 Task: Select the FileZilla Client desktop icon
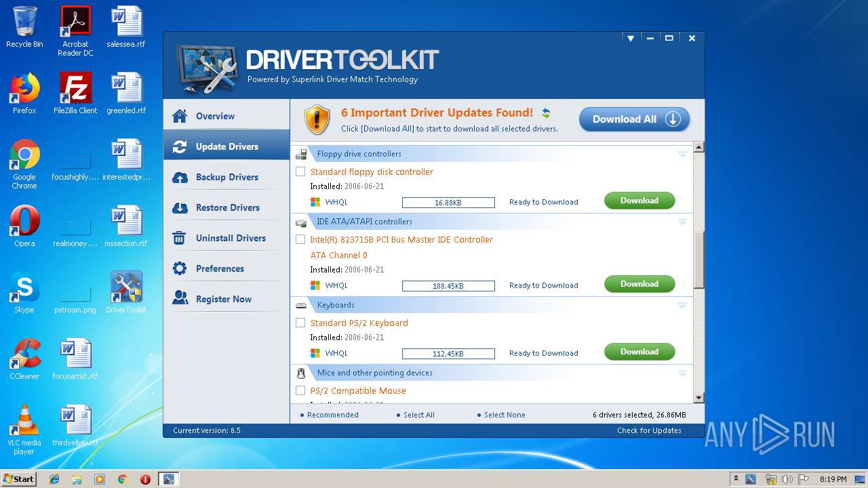pos(75,94)
